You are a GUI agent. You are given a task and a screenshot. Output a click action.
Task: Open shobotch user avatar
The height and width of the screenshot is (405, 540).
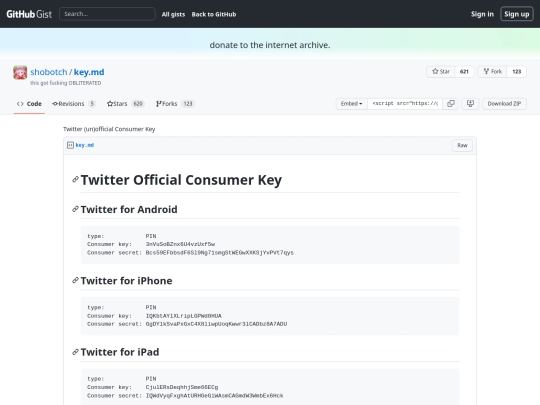(x=20, y=73)
